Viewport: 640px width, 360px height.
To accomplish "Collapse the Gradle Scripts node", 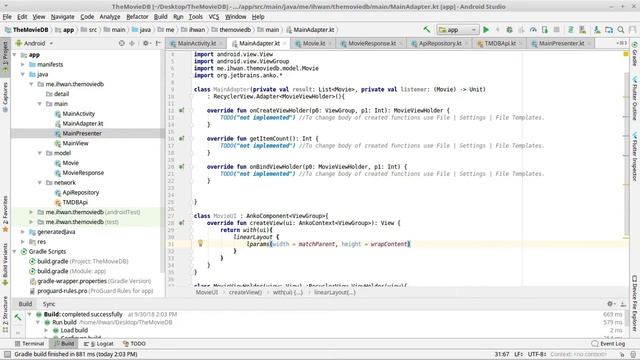I will [15, 251].
